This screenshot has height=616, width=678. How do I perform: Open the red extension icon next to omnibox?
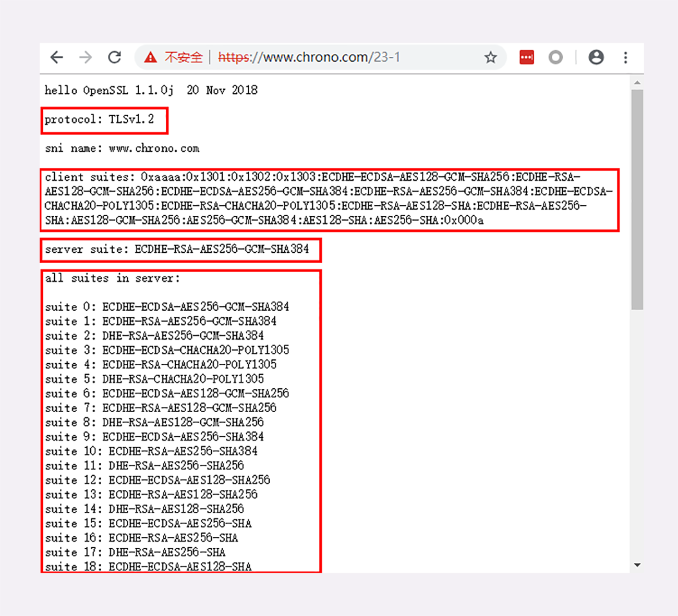coord(526,57)
